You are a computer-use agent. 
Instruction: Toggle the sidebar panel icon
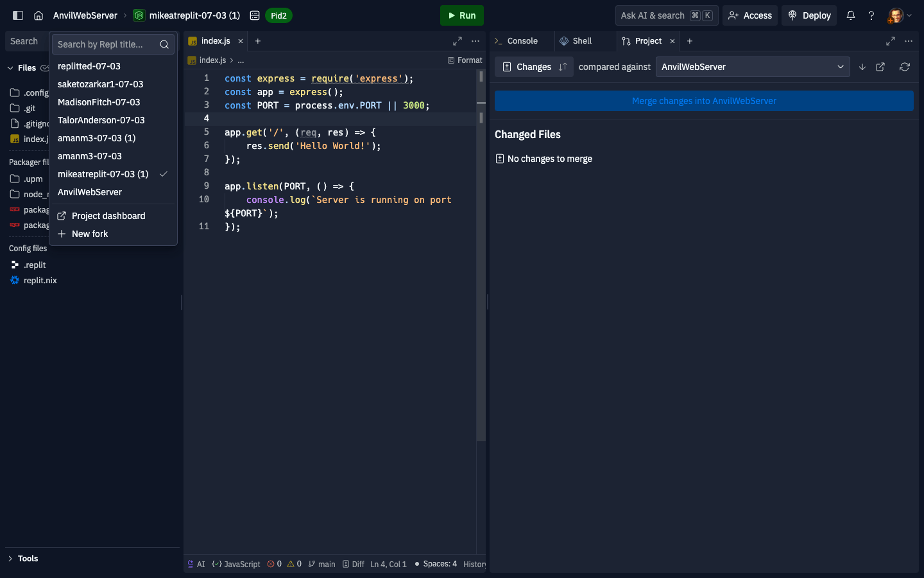[18, 15]
